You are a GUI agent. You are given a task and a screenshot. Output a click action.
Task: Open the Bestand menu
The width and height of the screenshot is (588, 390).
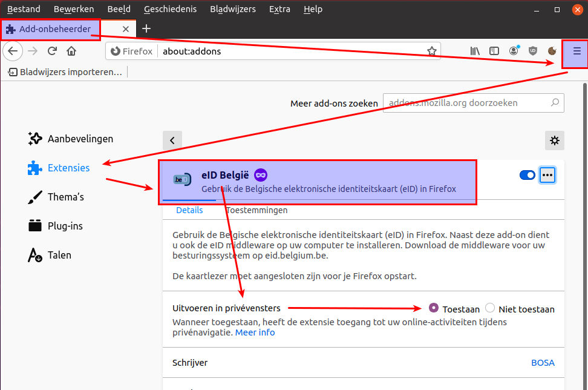point(24,9)
